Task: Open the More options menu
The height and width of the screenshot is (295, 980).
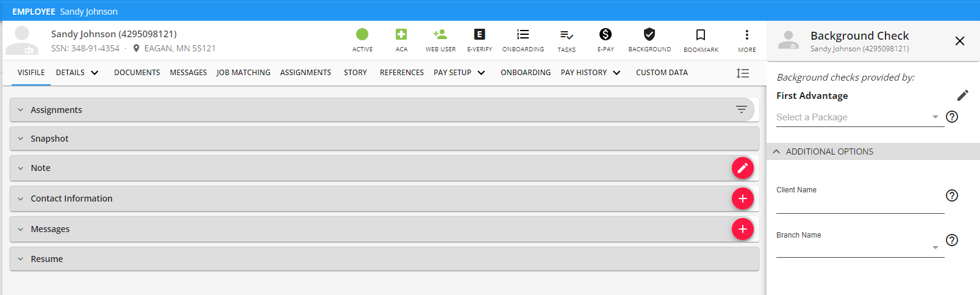Action: [746, 35]
